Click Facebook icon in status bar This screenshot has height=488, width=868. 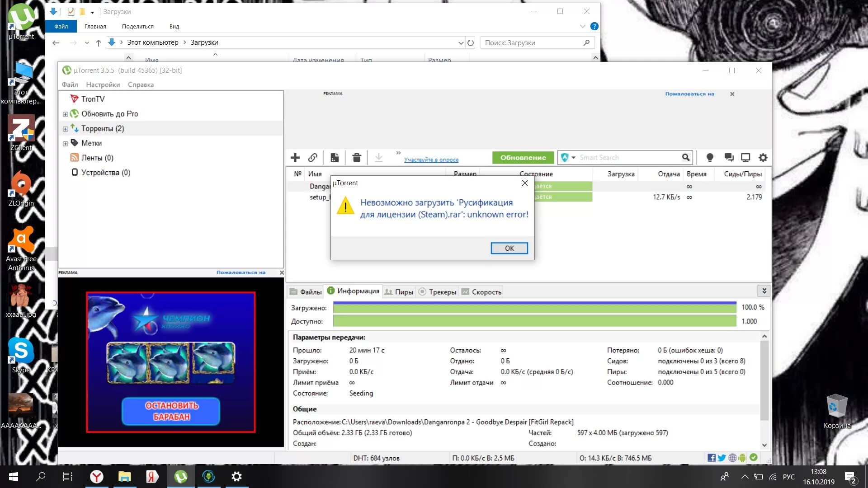[712, 458]
